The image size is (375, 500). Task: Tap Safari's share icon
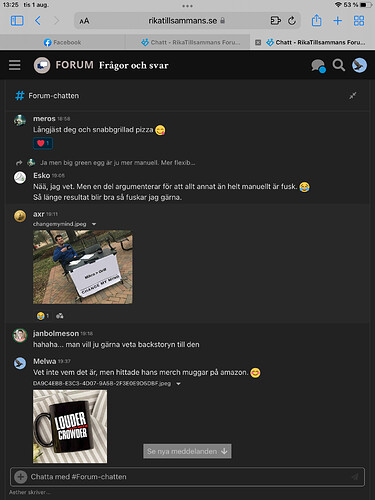pos(316,21)
